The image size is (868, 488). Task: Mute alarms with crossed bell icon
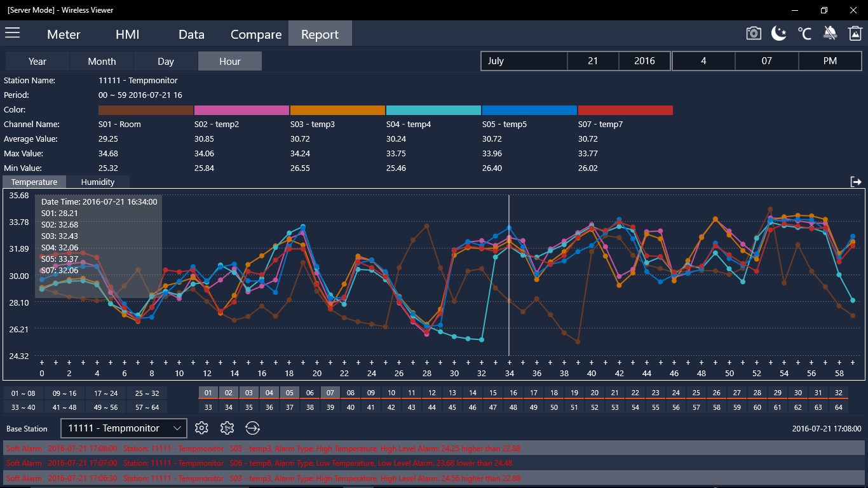830,34
